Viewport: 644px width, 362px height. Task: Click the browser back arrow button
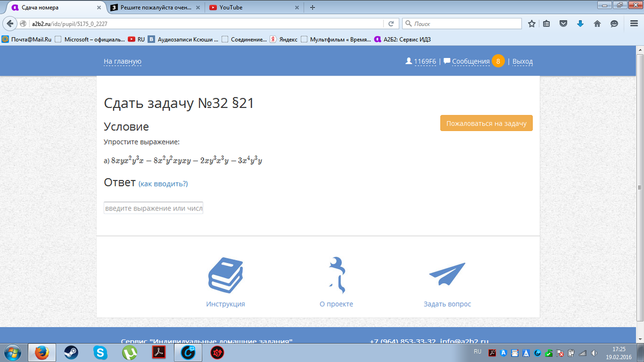tap(9, 24)
